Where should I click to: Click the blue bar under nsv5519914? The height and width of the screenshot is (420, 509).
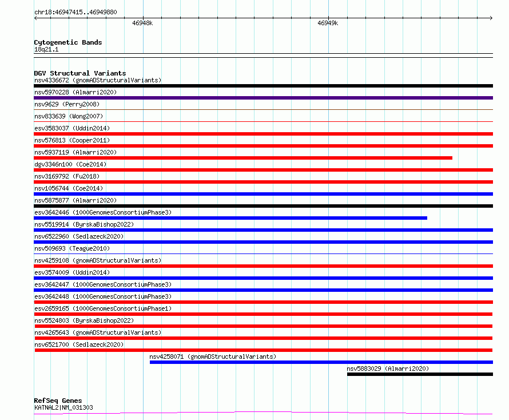pyautogui.click(x=263, y=230)
